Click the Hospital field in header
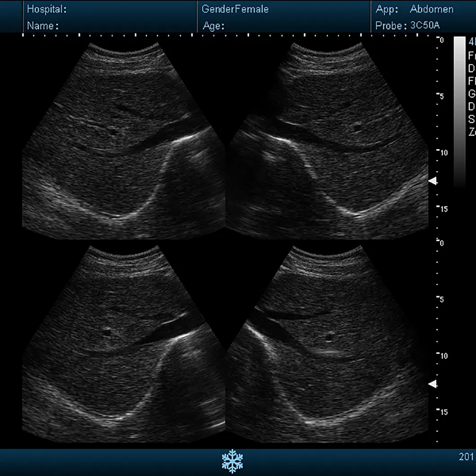Screen dimensions: 476x476 tap(47, 9)
